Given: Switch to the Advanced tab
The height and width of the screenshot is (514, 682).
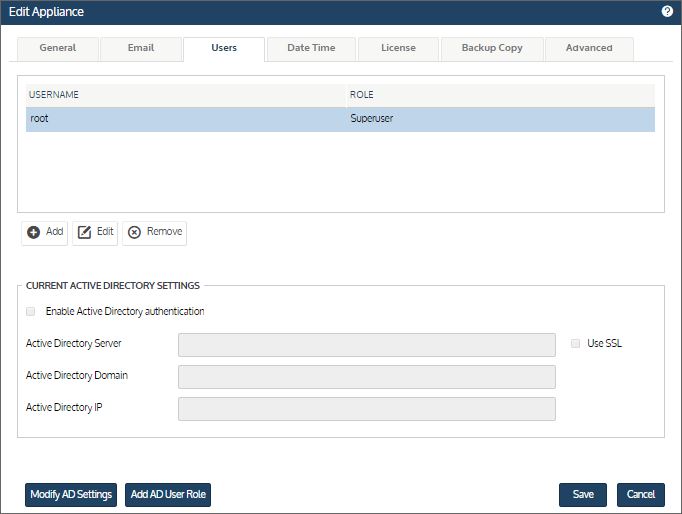Looking at the screenshot, I should click(x=589, y=48).
